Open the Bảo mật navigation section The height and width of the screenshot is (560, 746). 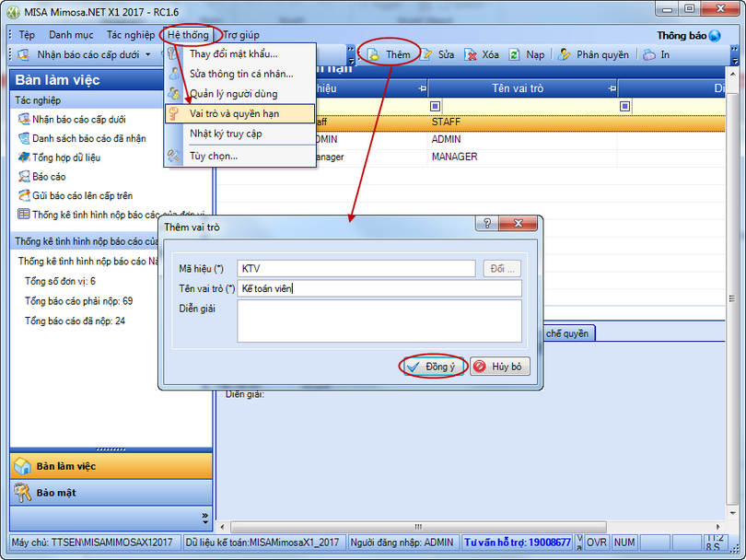111,493
